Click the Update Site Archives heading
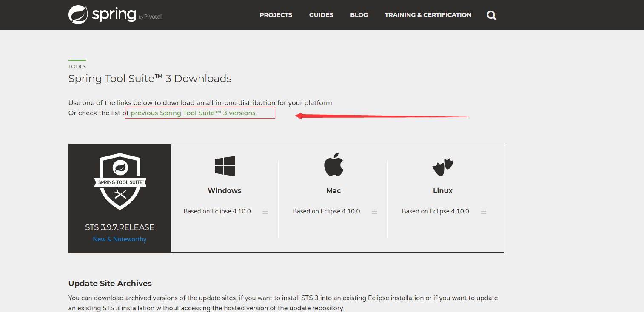 [x=110, y=284]
